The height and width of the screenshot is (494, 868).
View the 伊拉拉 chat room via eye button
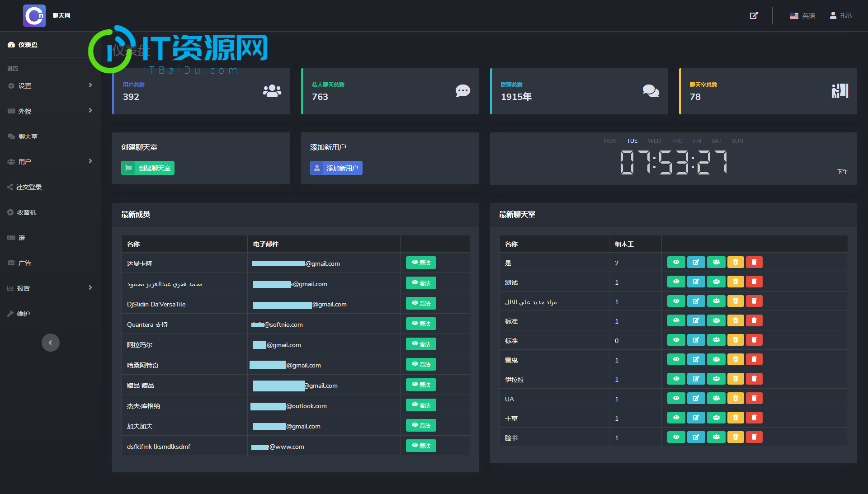[x=676, y=379]
